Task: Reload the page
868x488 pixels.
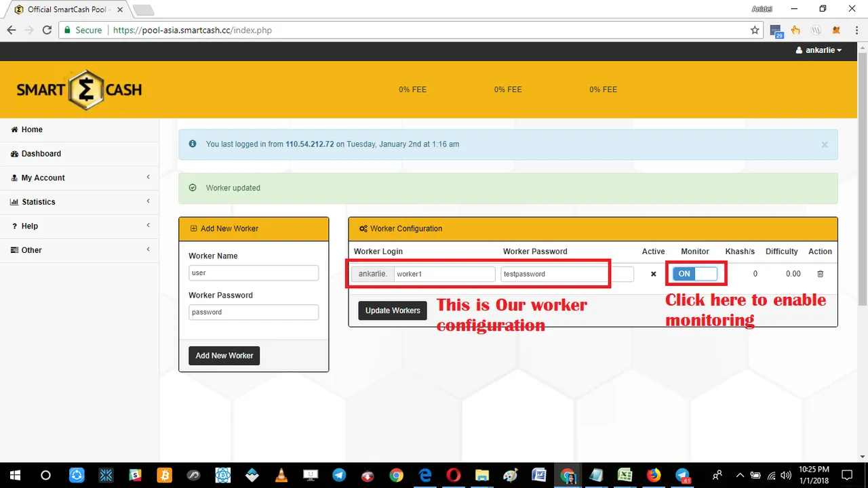Action: (x=47, y=30)
